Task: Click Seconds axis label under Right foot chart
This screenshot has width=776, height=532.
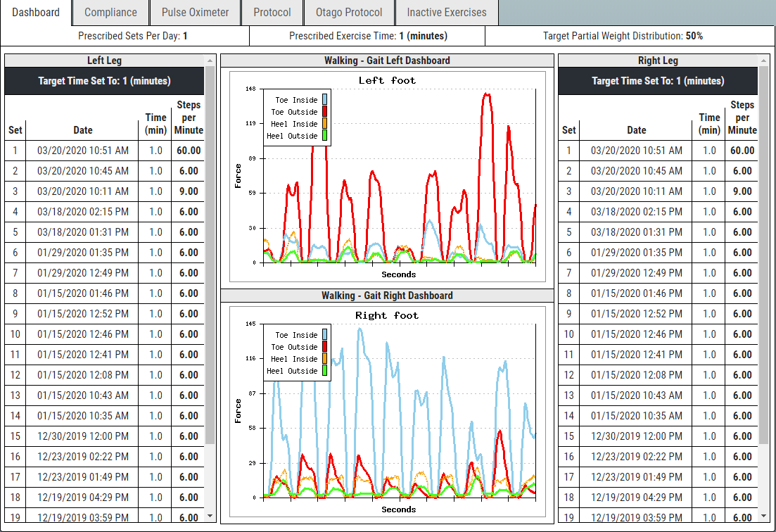Action: point(398,509)
